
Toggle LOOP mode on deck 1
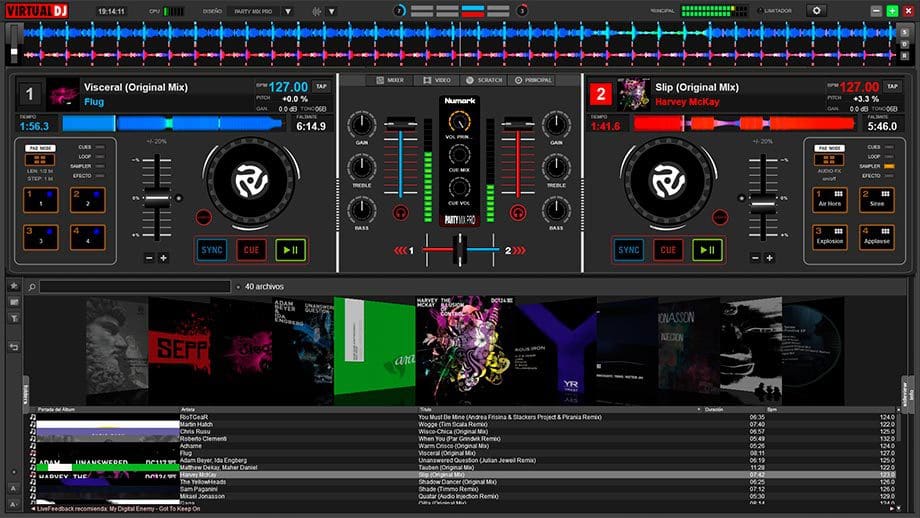91,157
